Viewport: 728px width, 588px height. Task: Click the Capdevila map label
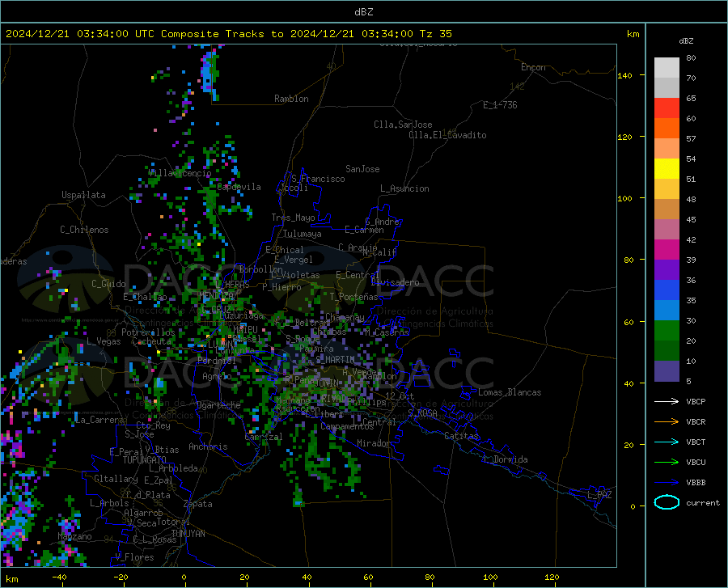(x=239, y=187)
